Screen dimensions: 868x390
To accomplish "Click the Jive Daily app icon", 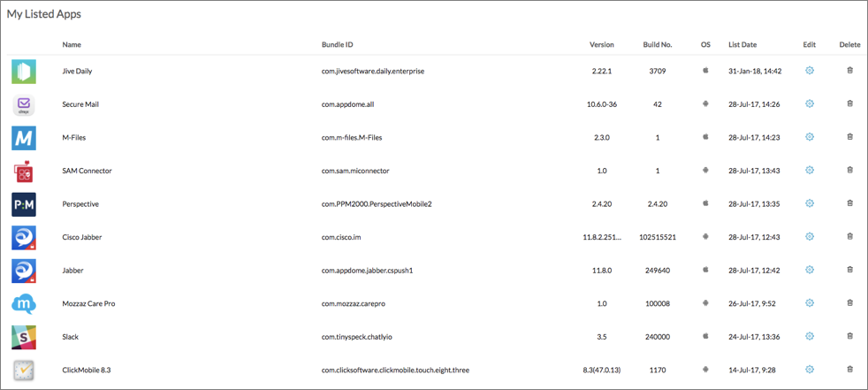I will (x=24, y=72).
